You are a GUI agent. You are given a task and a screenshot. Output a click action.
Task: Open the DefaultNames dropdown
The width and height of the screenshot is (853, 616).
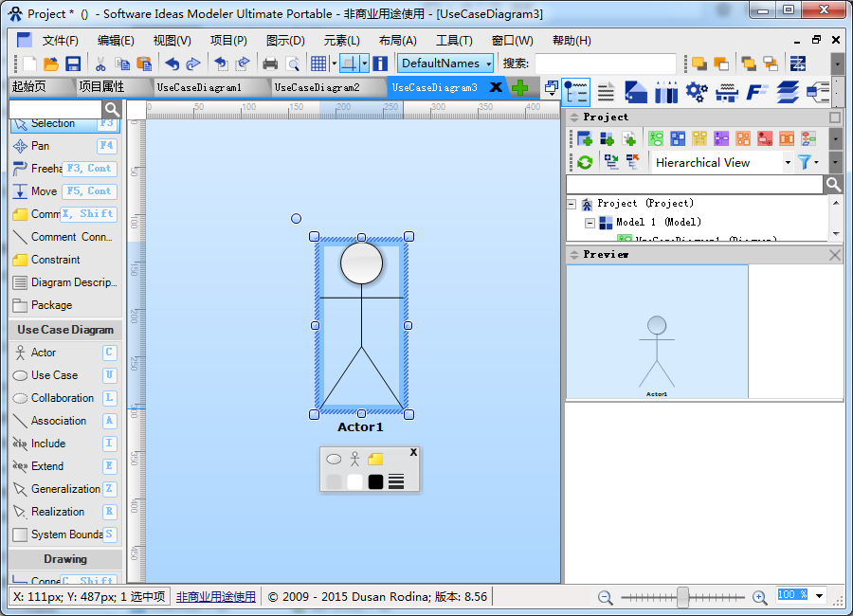coord(445,63)
